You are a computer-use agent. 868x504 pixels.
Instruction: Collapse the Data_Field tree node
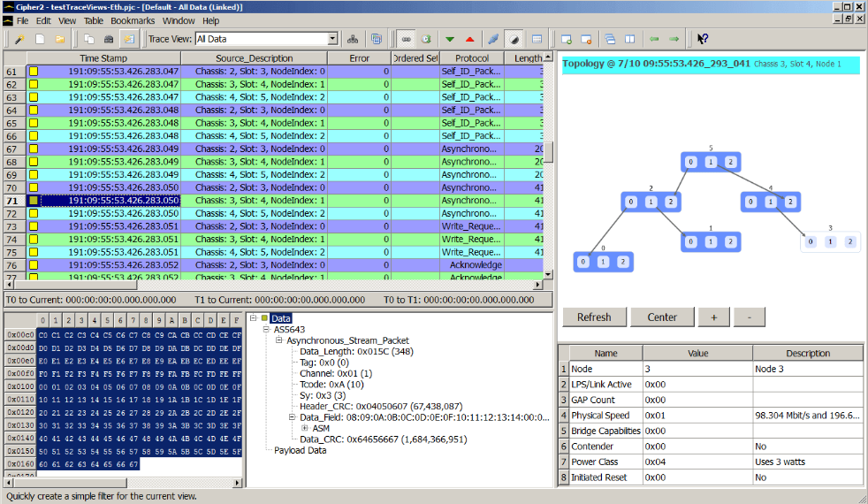click(x=292, y=417)
